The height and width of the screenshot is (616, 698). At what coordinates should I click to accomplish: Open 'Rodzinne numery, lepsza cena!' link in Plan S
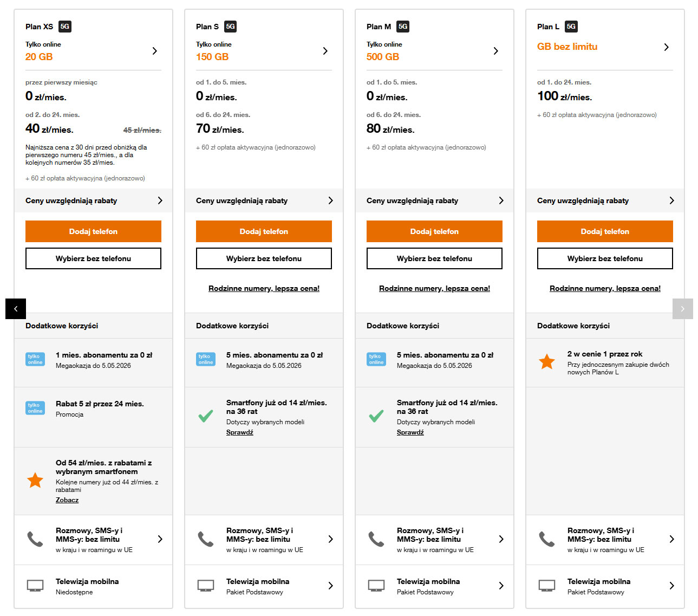264,289
